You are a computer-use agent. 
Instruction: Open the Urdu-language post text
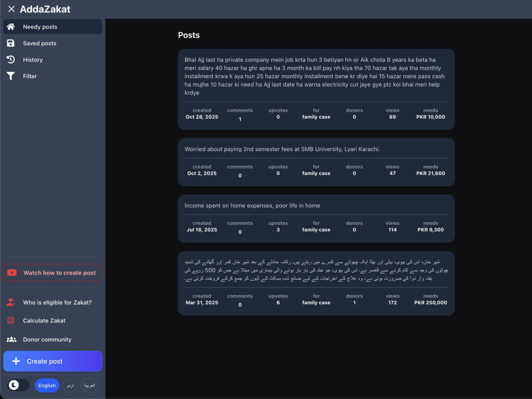point(316,270)
